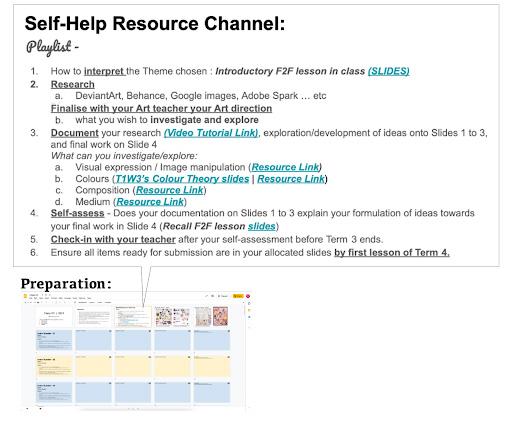The image size is (512, 422).
Task: Open the (SLIDES) link for introductory lesson
Action: coord(389,71)
